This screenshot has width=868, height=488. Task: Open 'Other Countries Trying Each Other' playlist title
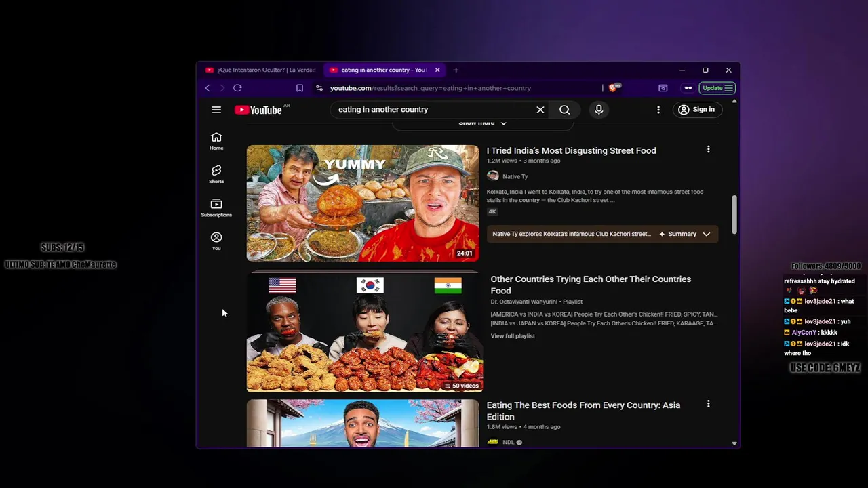(x=591, y=285)
